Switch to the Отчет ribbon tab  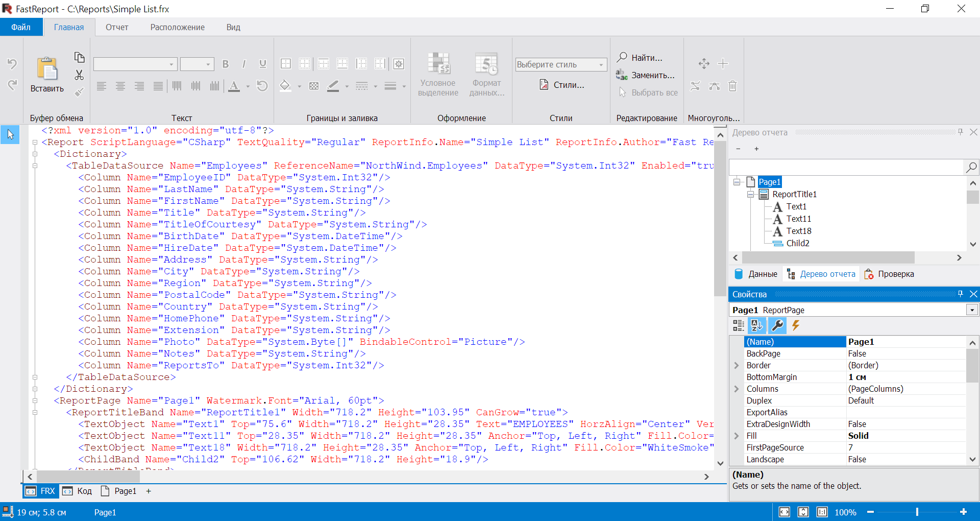[117, 27]
